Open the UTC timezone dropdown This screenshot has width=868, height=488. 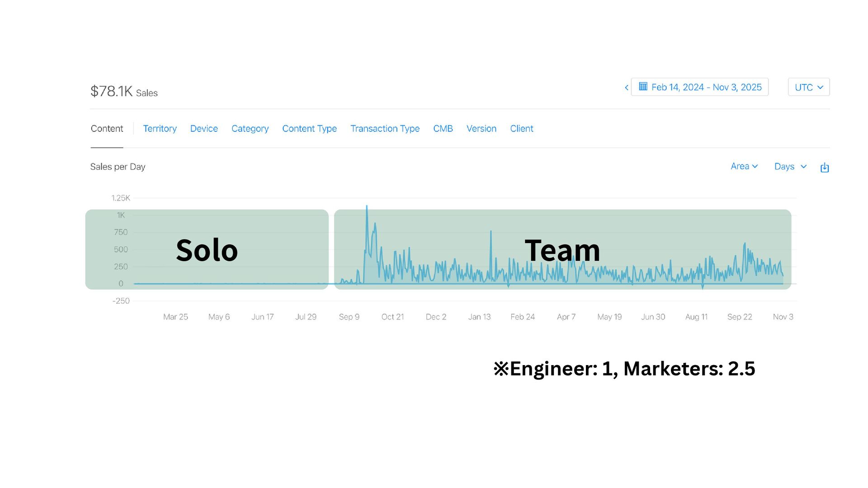(808, 87)
